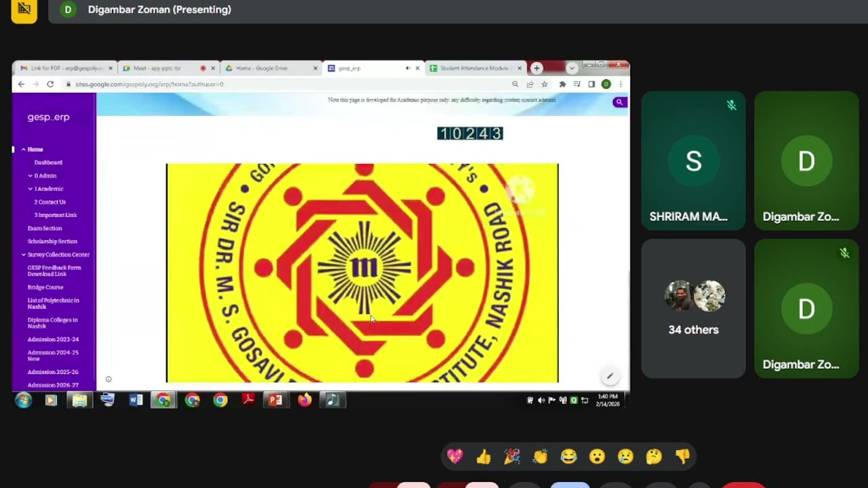Open the Admission 2025-26 link
The width and height of the screenshot is (868, 488).
pos(53,372)
